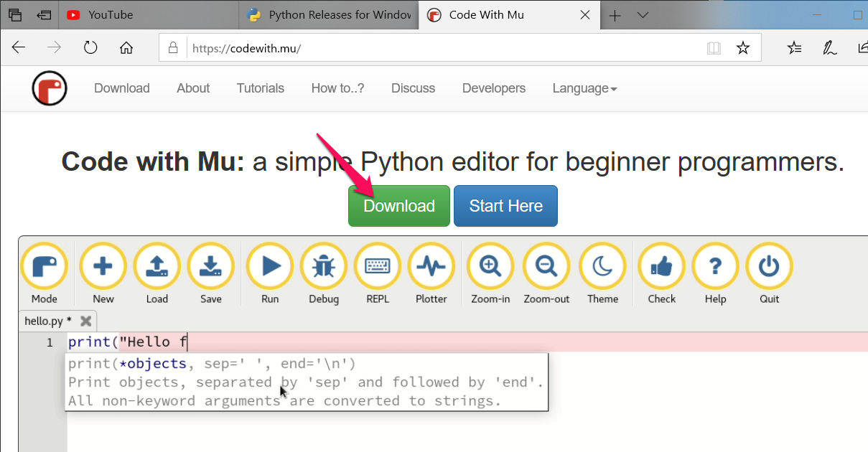Refresh the page

90,48
